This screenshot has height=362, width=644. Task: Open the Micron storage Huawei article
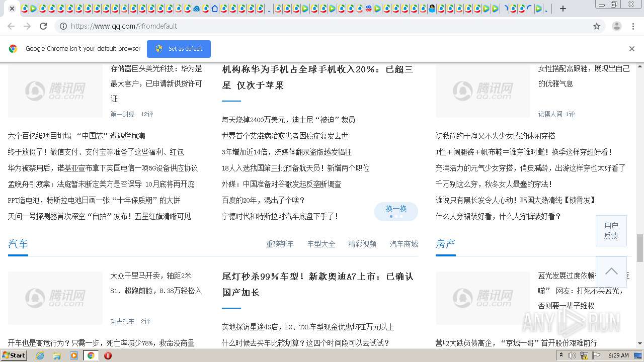pyautogui.click(x=156, y=83)
